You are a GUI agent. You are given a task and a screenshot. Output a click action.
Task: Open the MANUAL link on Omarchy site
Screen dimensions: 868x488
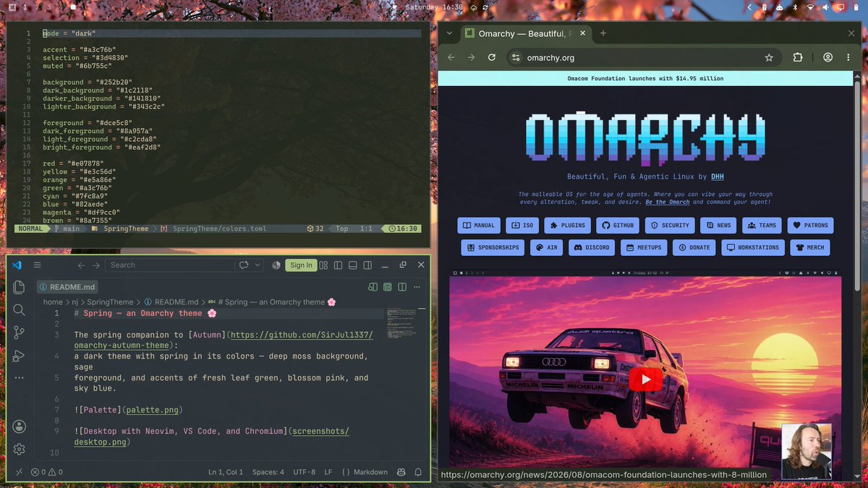click(x=479, y=225)
